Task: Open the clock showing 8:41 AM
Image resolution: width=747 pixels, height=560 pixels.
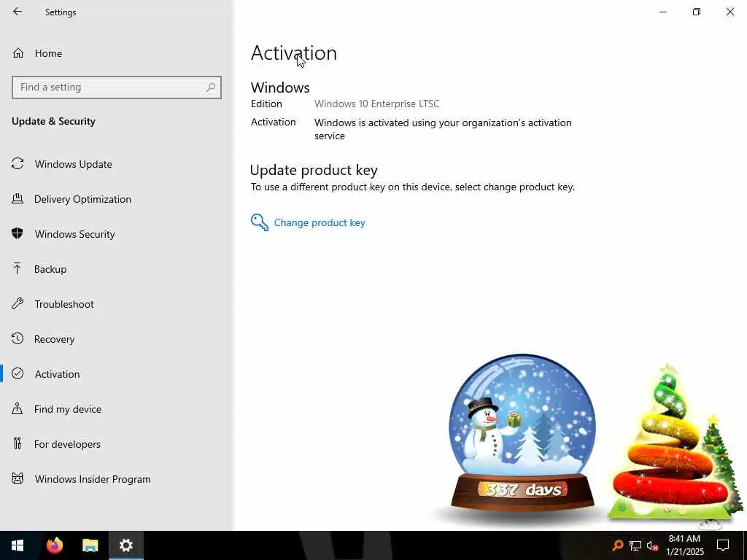Action: pos(684,545)
